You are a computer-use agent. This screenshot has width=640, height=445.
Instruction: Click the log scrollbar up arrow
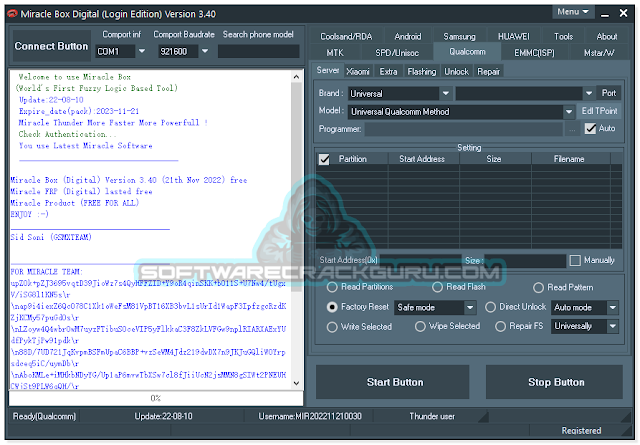(x=297, y=76)
